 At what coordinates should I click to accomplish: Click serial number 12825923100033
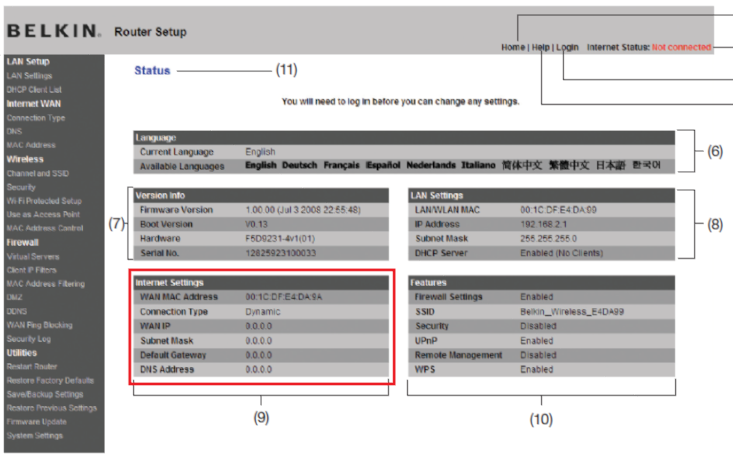(280, 253)
